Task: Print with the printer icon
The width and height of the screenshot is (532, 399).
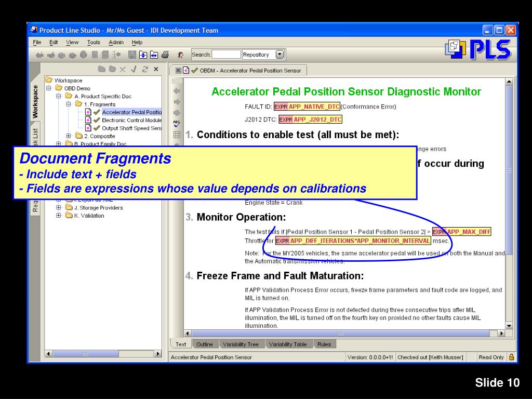Action: point(165,55)
